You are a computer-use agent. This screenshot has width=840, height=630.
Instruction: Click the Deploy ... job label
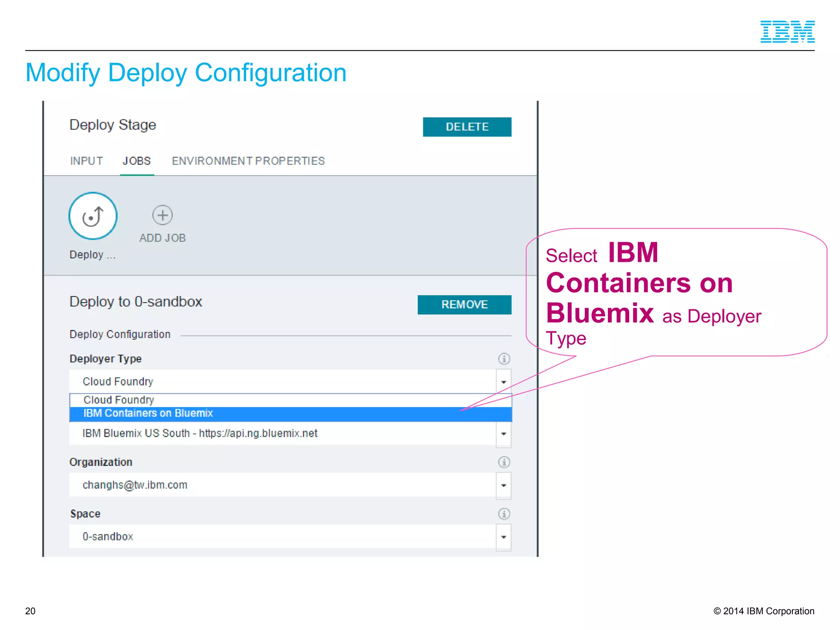[93, 255]
